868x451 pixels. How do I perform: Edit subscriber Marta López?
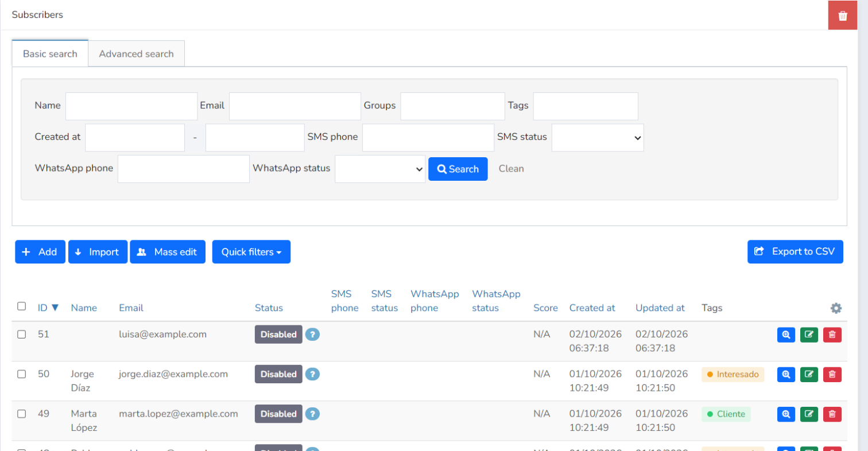(x=809, y=414)
